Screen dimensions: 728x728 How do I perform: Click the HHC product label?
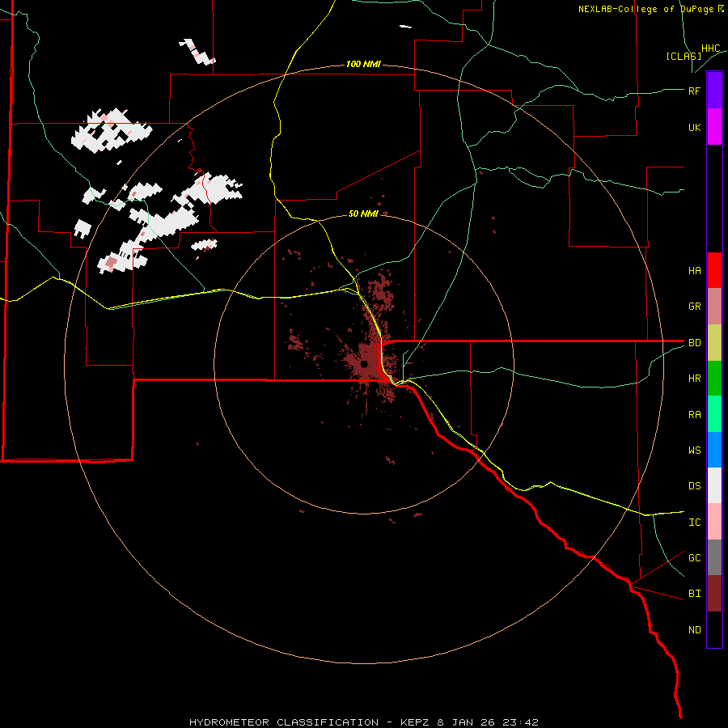click(x=710, y=49)
